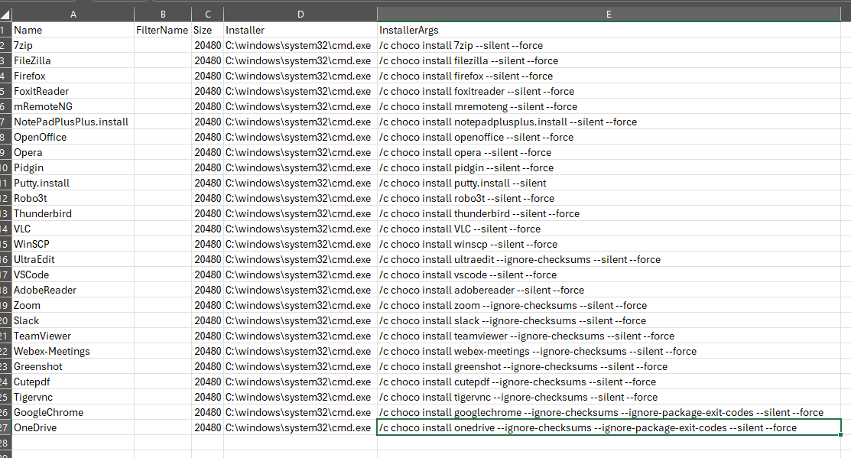Click the cmd.exe installer cell in Firefox row
852x458 pixels.
pyautogui.click(x=300, y=76)
